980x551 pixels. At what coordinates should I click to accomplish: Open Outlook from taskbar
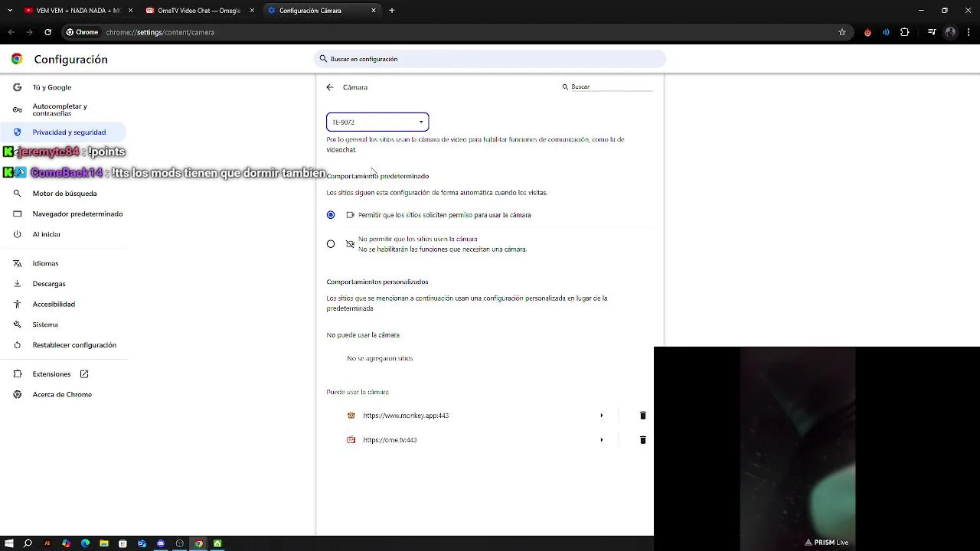(x=142, y=543)
